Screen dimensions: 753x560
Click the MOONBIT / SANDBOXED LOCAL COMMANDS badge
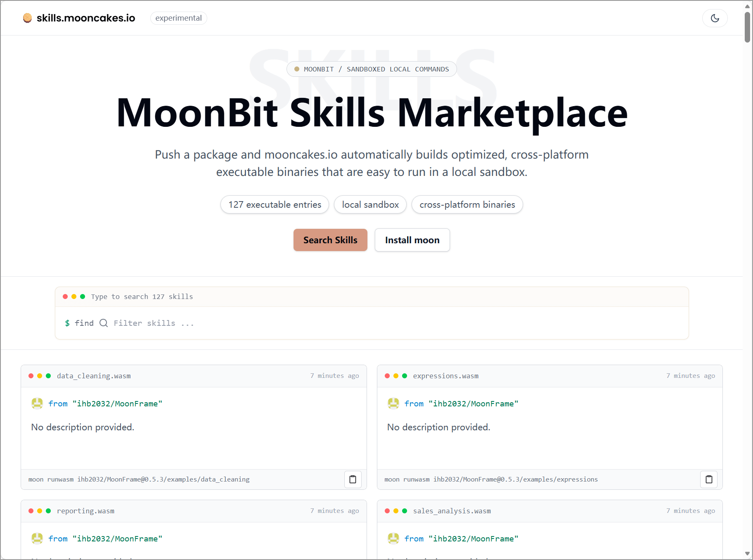pos(372,69)
